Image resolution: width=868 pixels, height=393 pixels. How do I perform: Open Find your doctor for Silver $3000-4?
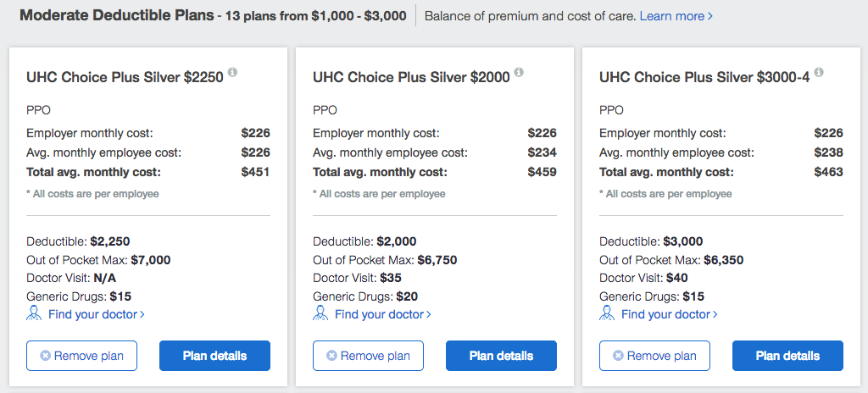coord(670,314)
